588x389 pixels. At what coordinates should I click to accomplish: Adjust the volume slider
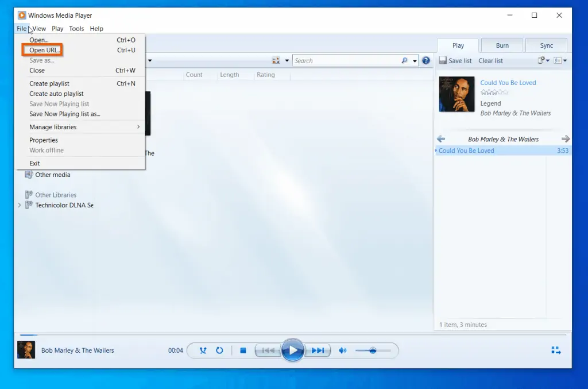pos(372,351)
